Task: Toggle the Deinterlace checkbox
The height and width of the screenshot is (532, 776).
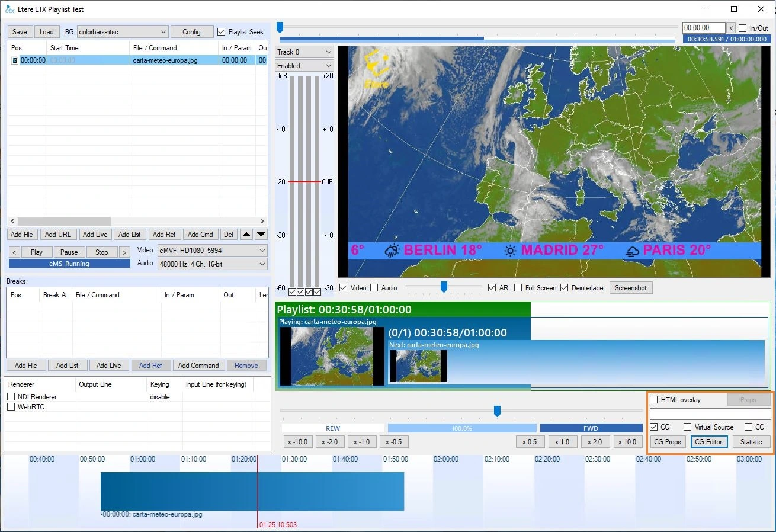Action: pyautogui.click(x=565, y=288)
